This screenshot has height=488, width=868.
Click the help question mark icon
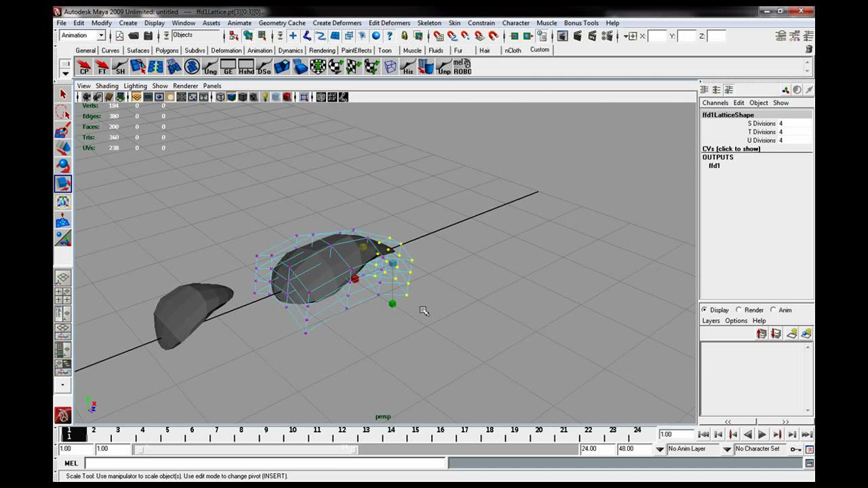click(x=389, y=36)
